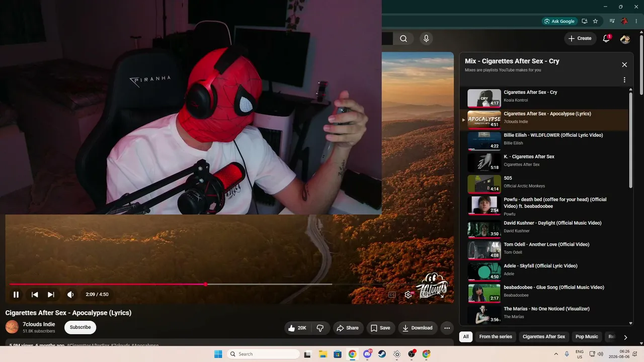644x362 pixels.
Task: Open Steam from the taskbar
Action: coord(382,354)
